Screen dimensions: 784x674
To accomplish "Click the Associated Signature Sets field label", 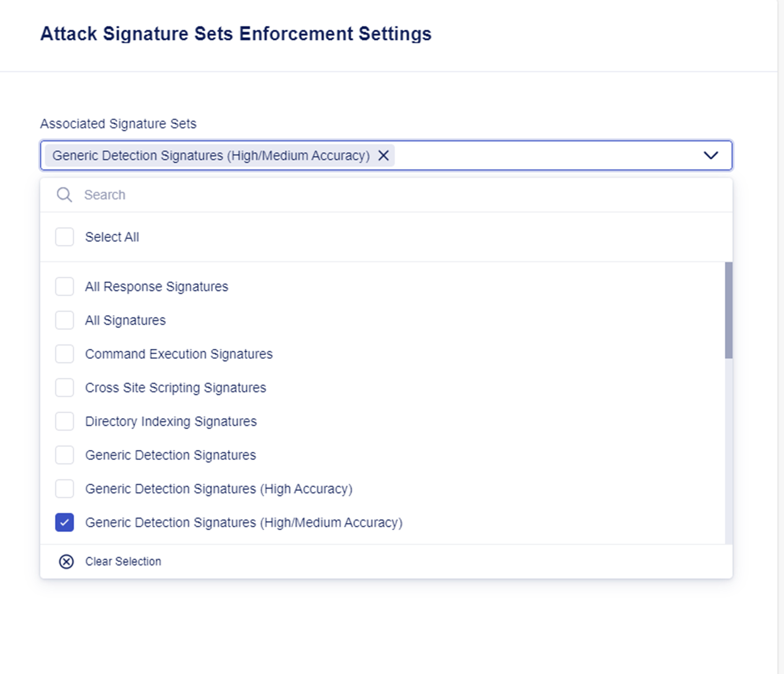I will tap(118, 124).
